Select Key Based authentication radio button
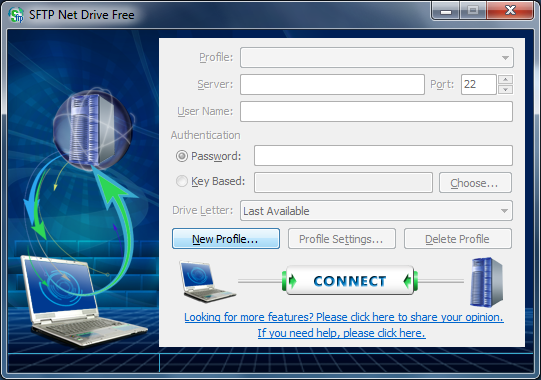Image resolution: width=541 pixels, height=380 pixels. [182, 181]
